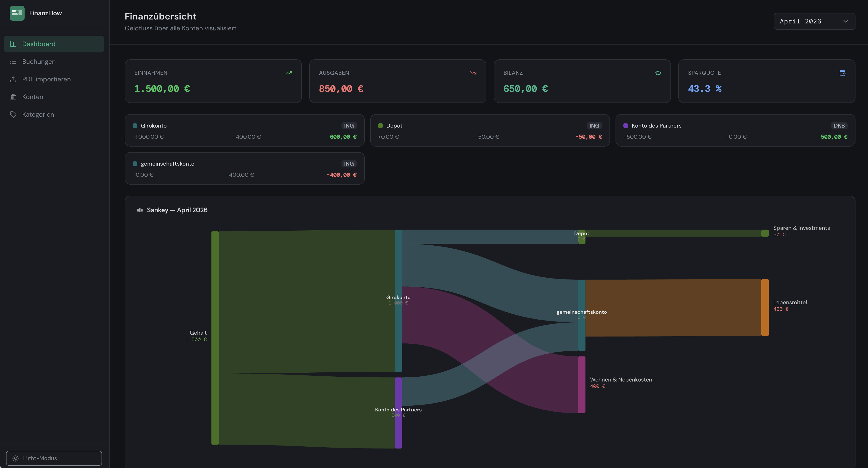Click the Kategorien tag icon
This screenshot has height=468, width=868.
[x=13, y=114]
